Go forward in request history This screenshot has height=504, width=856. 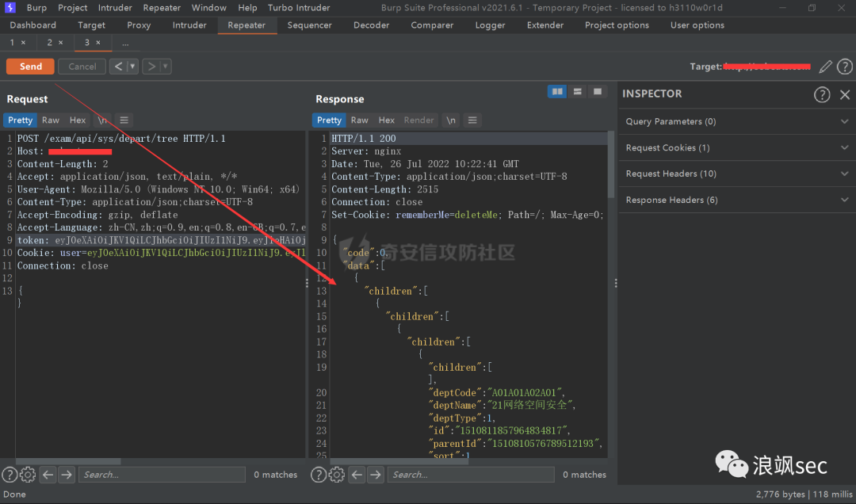click(x=151, y=67)
